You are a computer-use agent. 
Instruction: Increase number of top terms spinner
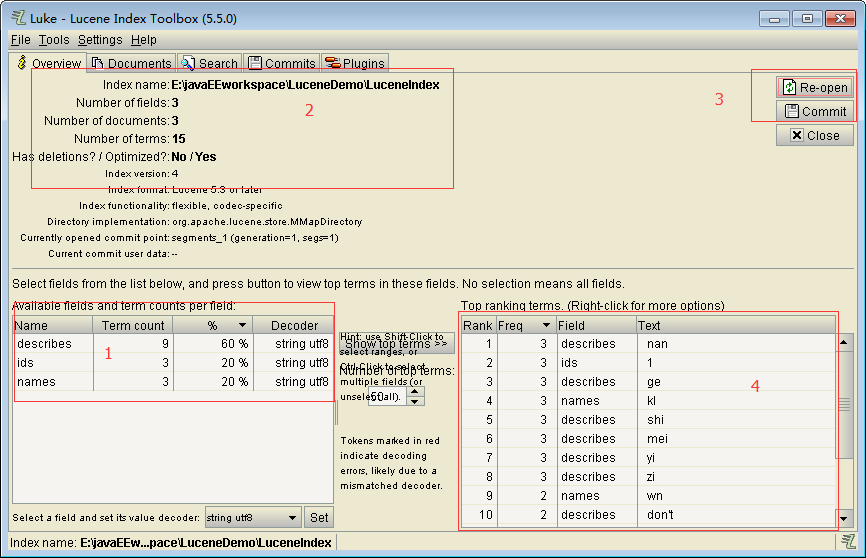(417, 392)
